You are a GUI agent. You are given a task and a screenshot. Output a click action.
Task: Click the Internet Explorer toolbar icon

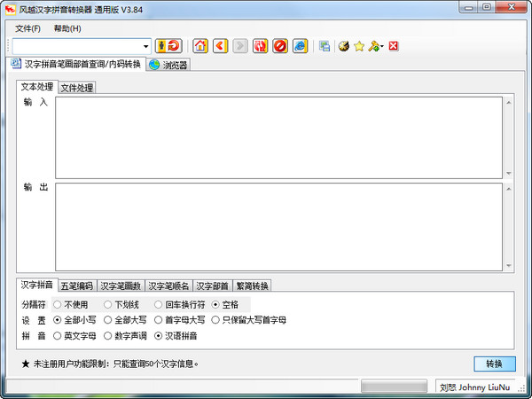click(300, 46)
